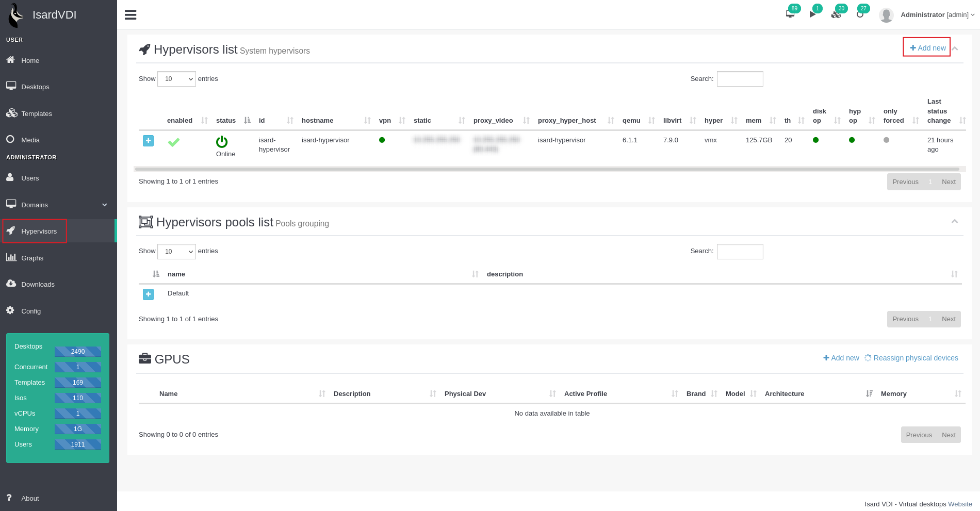Click Reassign physical devices link
The image size is (980, 511).
click(911, 358)
